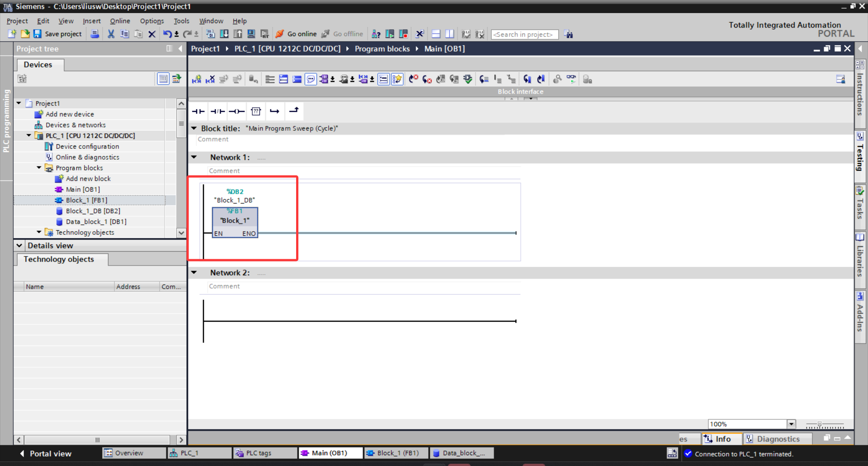Click the Print icon in main toolbar

95,34
